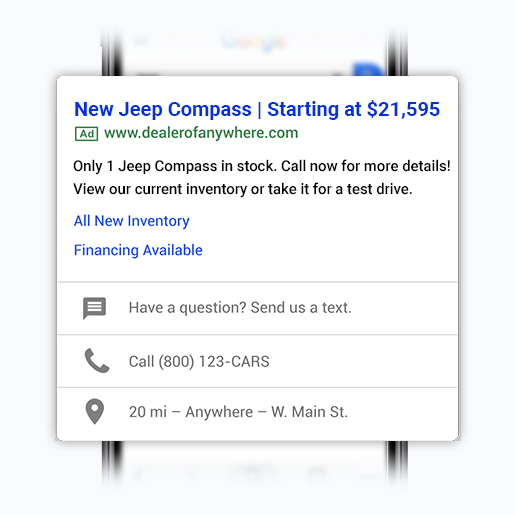Open the All New Inventory sitelink
The width and height of the screenshot is (515, 515).
132,221
